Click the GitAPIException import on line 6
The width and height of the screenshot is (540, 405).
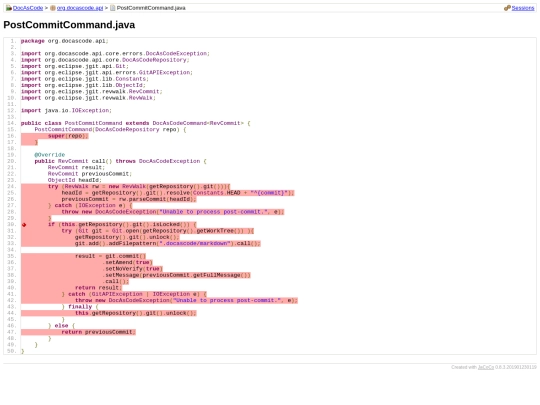[x=107, y=73]
